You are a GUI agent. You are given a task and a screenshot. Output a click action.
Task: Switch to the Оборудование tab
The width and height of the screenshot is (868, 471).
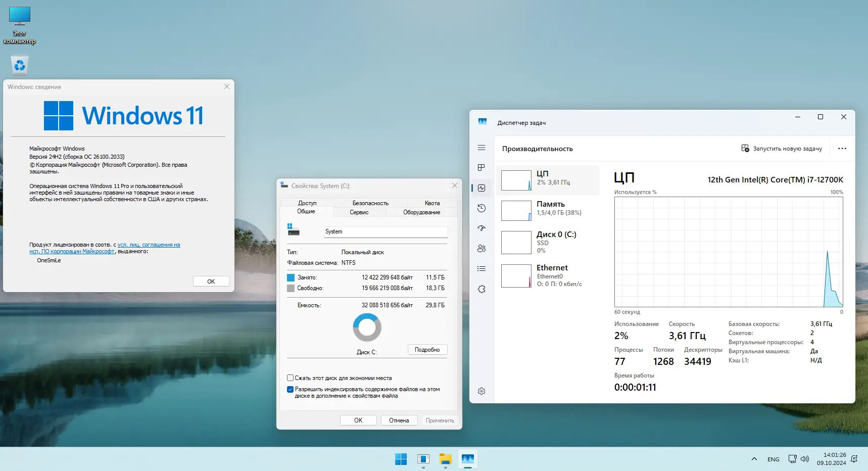[421, 212]
